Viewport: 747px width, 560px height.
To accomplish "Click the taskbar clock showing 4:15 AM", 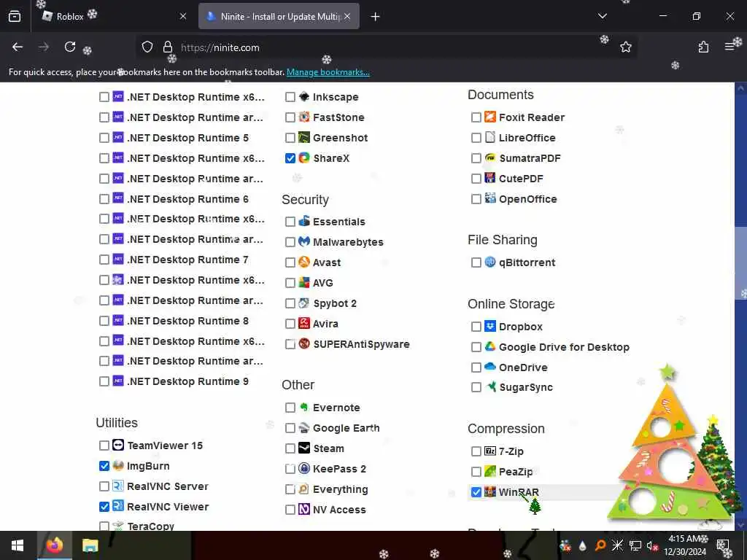I will [685, 545].
